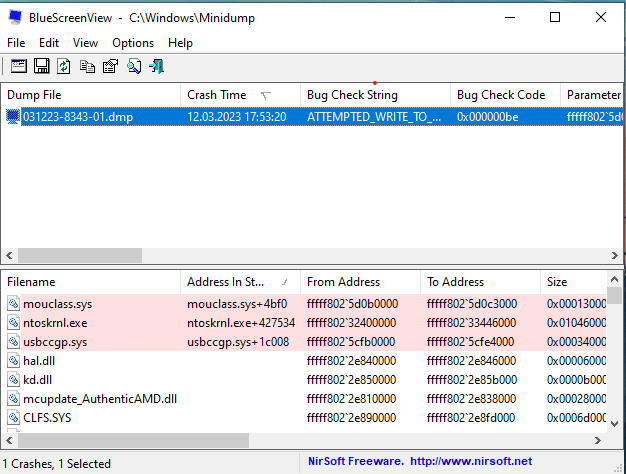Sort by Bug Check Code column header
Viewport: 626px width, 474px height.
[x=505, y=95]
